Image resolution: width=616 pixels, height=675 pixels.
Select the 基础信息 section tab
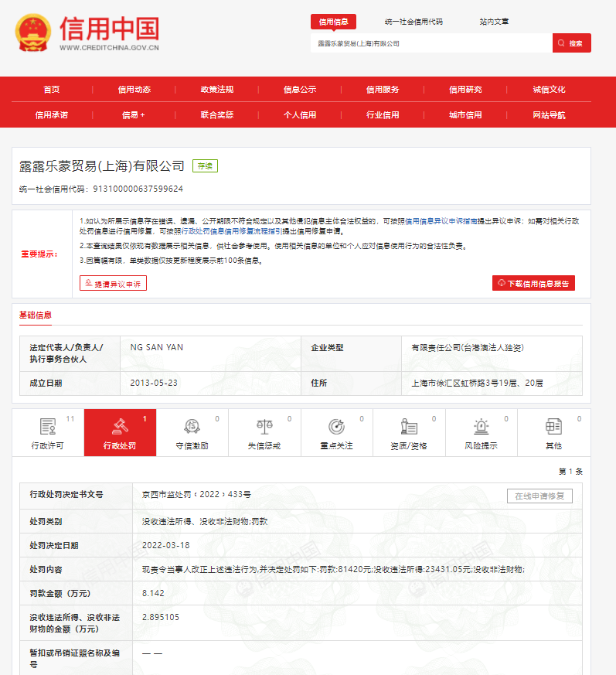point(36,315)
